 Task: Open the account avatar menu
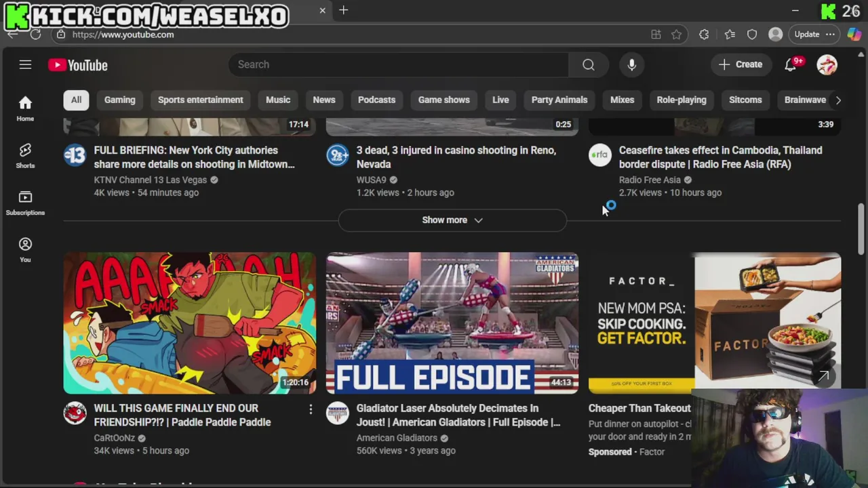[x=827, y=64]
